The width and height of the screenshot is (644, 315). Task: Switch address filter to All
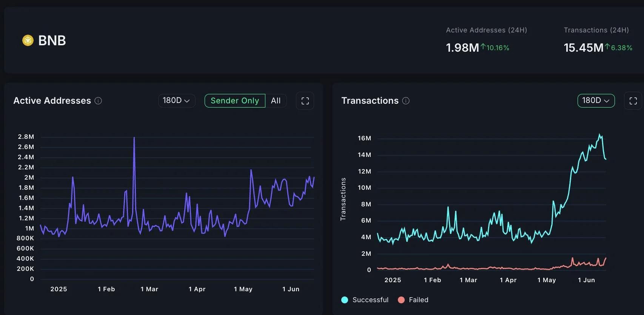(276, 101)
